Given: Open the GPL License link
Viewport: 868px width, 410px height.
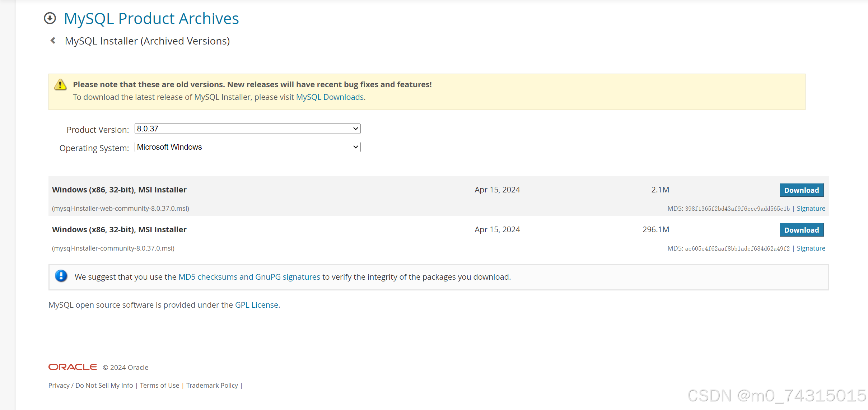Looking at the screenshot, I should [x=257, y=305].
